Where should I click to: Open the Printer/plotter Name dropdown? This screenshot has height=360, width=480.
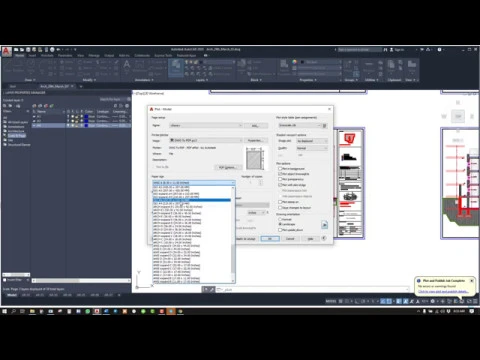[206, 141]
